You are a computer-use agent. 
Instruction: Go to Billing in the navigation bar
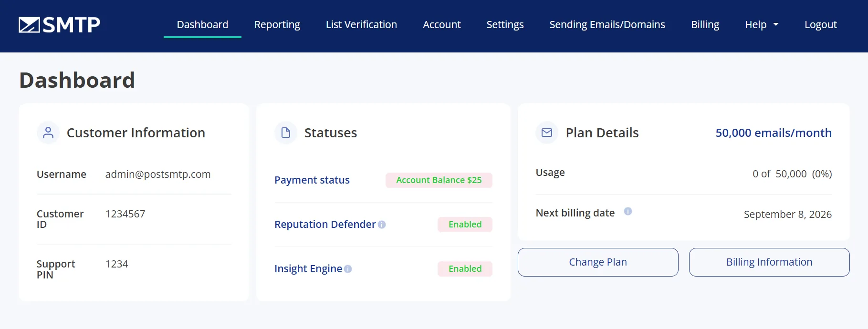(705, 24)
